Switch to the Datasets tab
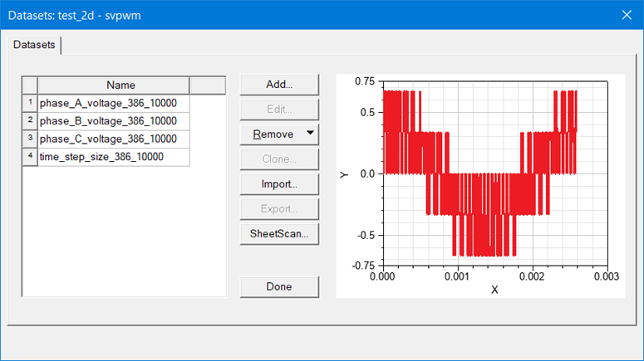The width and height of the screenshot is (644, 361). point(34,45)
